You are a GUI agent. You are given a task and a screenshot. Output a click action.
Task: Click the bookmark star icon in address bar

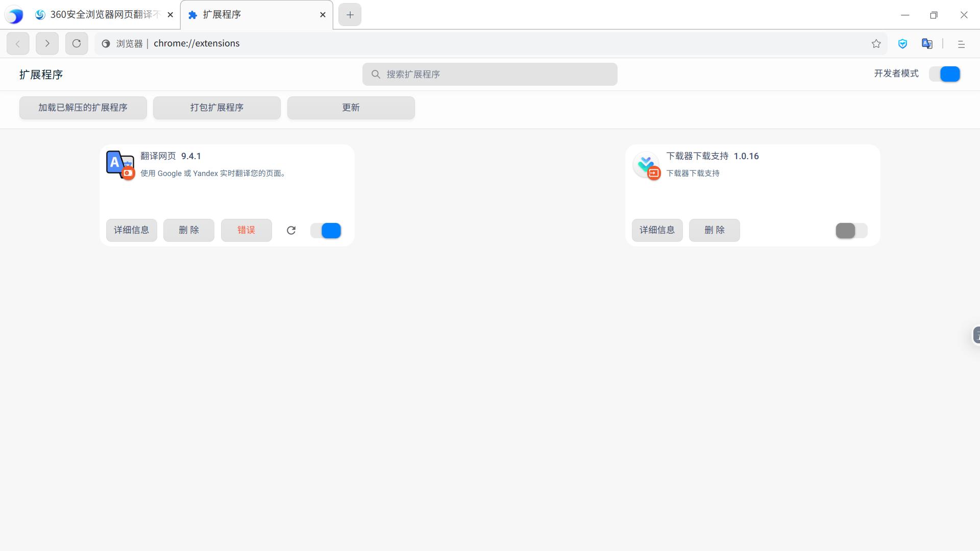876,44
